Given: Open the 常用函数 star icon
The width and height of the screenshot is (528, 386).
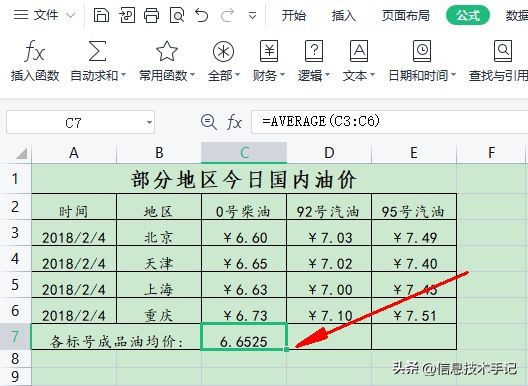Looking at the screenshot, I should pyautogui.click(x=167, y=51).
